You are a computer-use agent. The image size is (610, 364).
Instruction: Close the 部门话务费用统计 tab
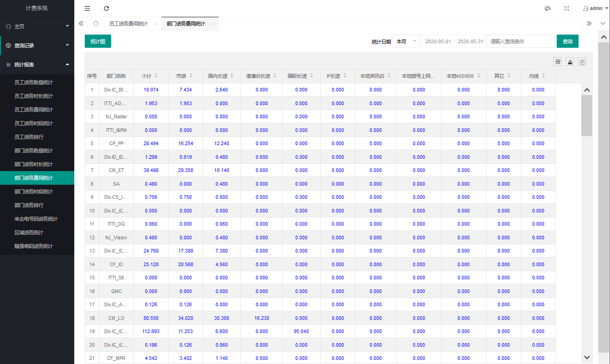[x=213, y=24]
